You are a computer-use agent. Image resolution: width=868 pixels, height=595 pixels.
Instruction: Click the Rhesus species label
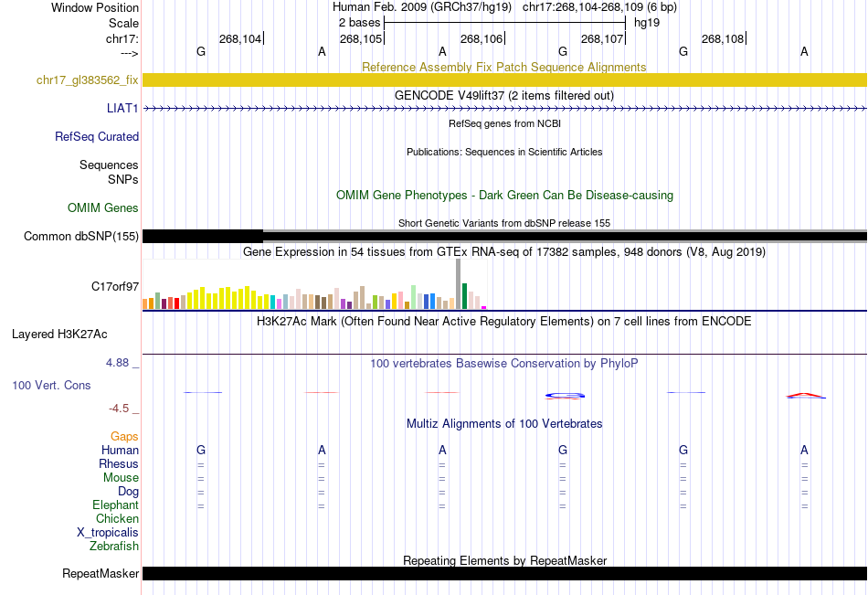pos(119,463)
